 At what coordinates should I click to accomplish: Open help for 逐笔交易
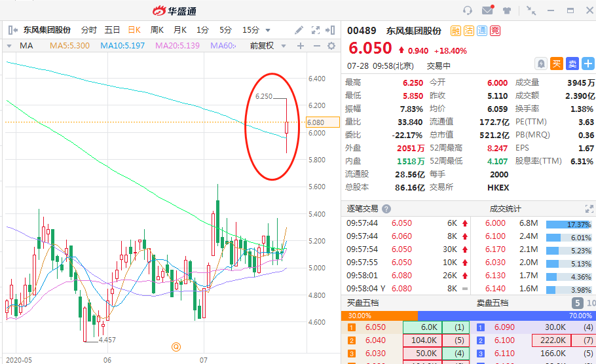point(386,209)
